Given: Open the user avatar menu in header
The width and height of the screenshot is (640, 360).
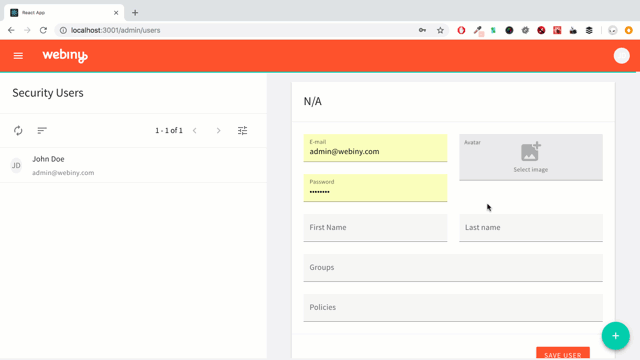Looking at the screenshot, I should tap(622, 56).
